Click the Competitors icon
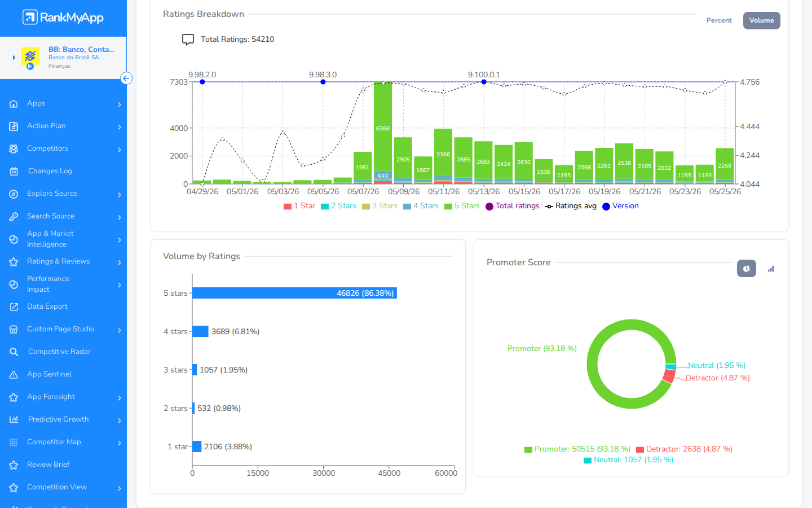 (x=14, y=149)
